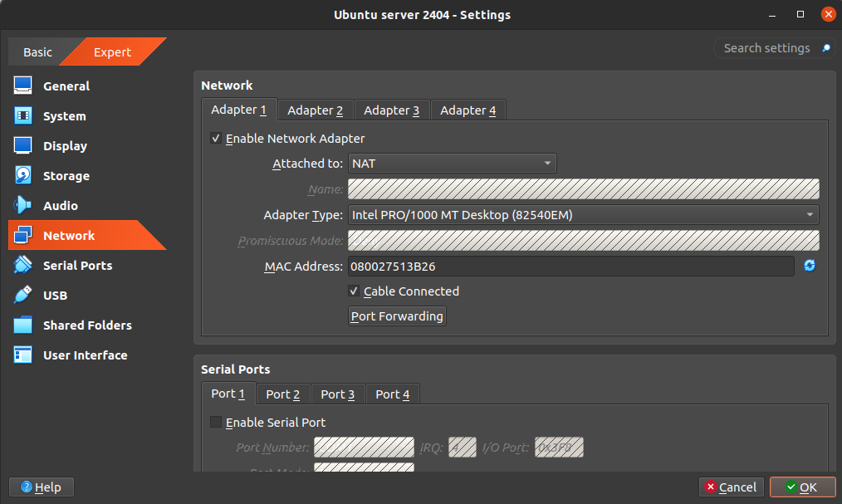842x504 pixels.
Task: Open the Adapter Type dropdown
Action: (583, 215)
